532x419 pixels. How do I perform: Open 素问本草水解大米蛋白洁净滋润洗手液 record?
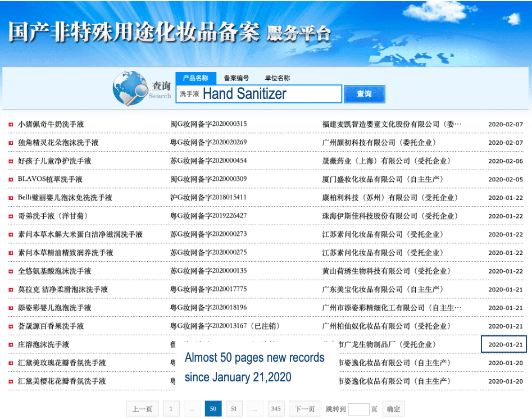click(x=80, y=234)
